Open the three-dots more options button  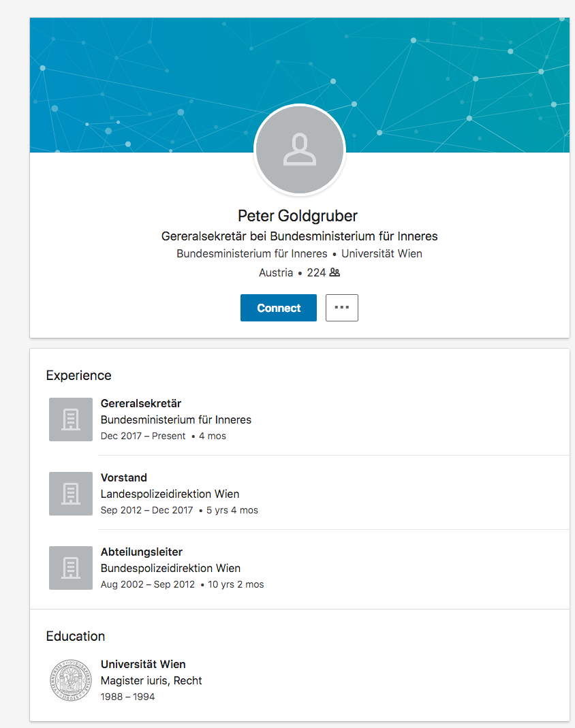coord(342,308)
